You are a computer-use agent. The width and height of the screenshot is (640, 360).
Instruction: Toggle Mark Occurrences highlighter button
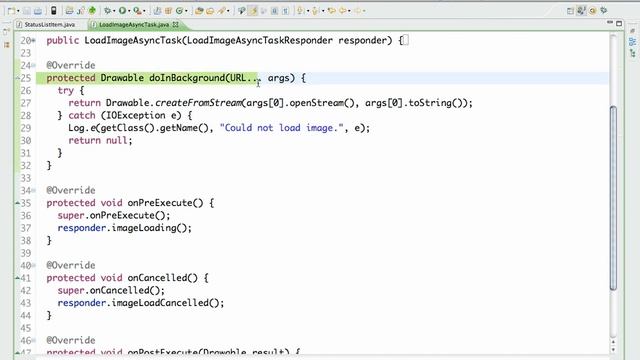pos(253,11)
